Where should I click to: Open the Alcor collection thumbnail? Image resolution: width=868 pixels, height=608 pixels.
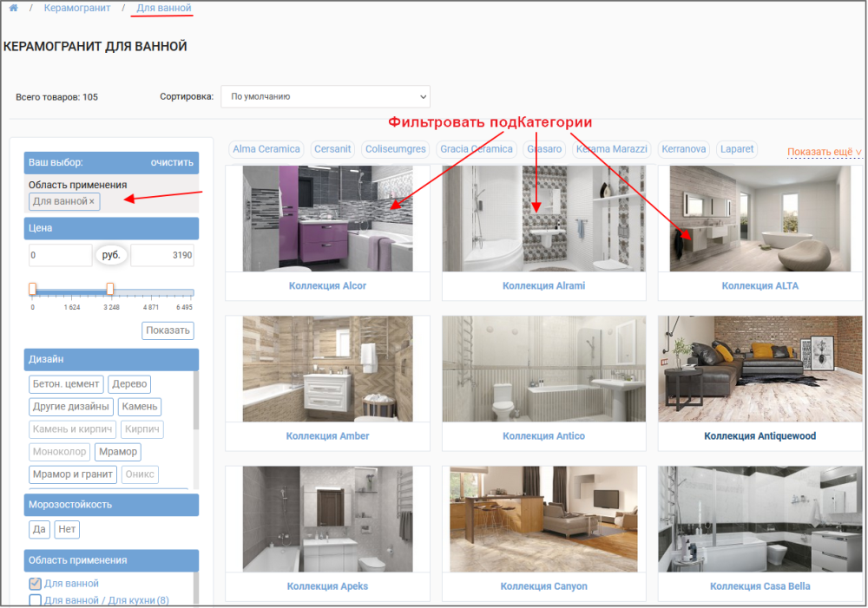pos(327,219)
